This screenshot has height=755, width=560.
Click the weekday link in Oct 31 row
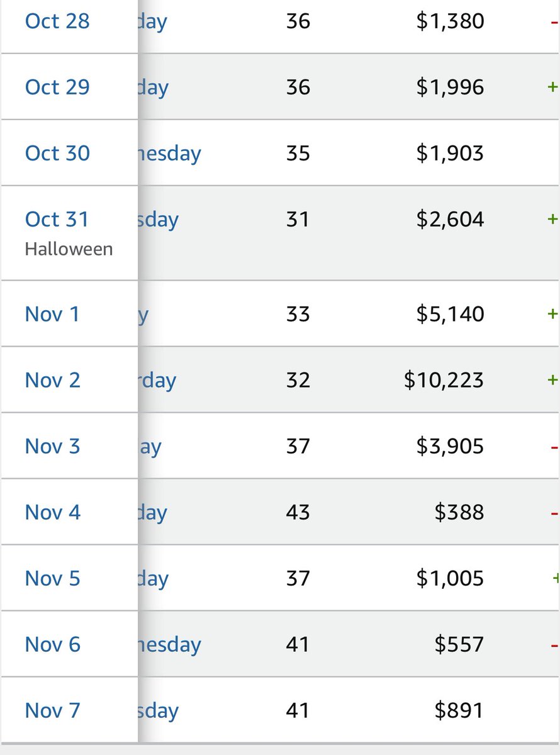point(159,220)
